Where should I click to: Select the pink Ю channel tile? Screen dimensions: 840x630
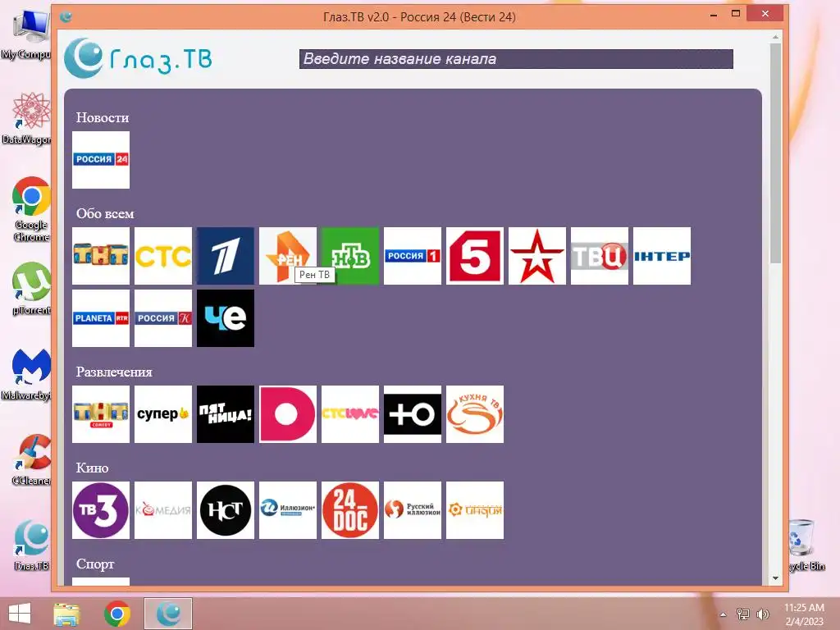pyautogui.click(x=288, y=414)
